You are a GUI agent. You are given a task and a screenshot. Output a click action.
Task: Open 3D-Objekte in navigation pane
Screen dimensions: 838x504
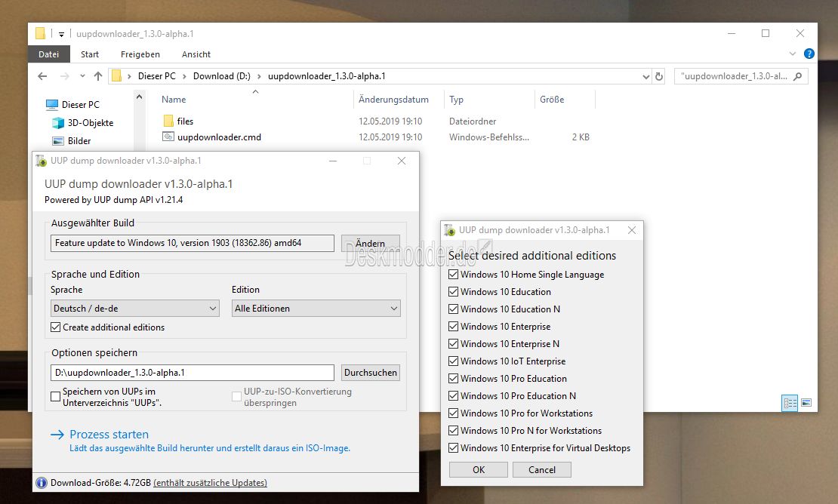pos(91,123)
